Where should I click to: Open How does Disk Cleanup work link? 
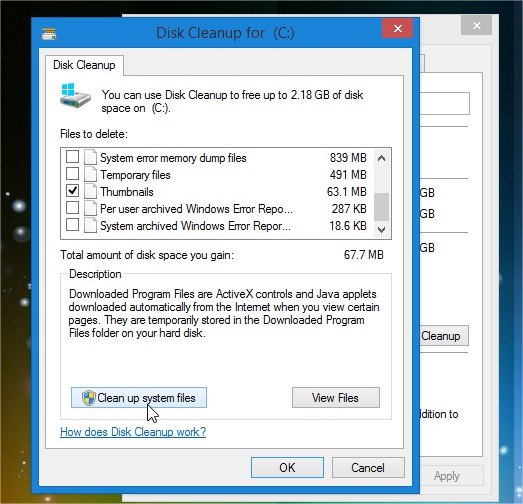click(x=133, y=432)
